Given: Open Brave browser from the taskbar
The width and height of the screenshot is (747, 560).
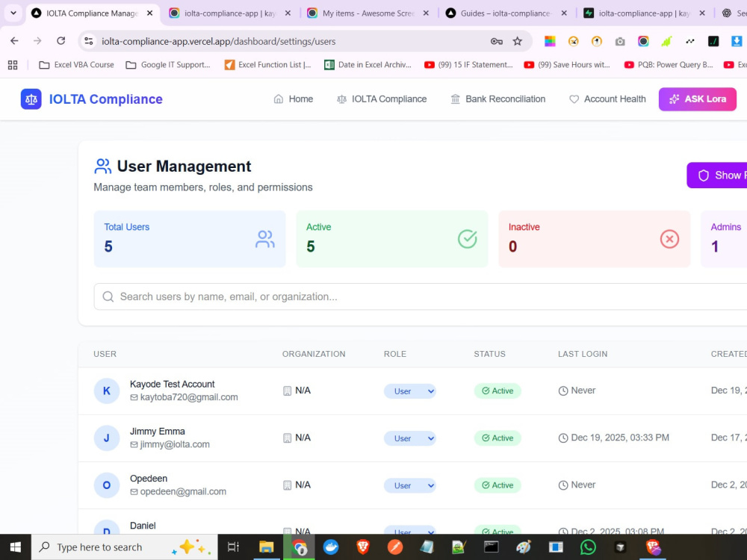Looking at the screenshot, I should [362, 547].
